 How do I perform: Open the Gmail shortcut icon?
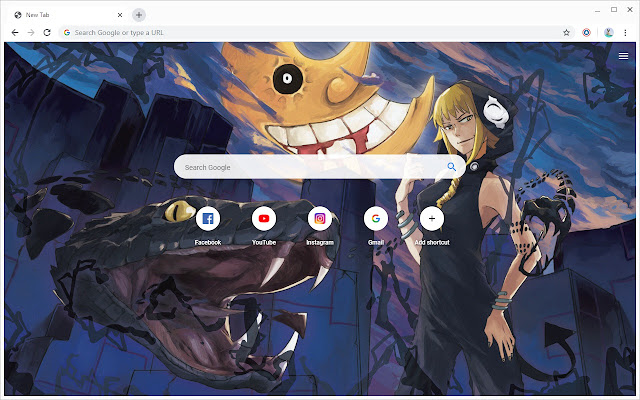[x=376, y=218]
